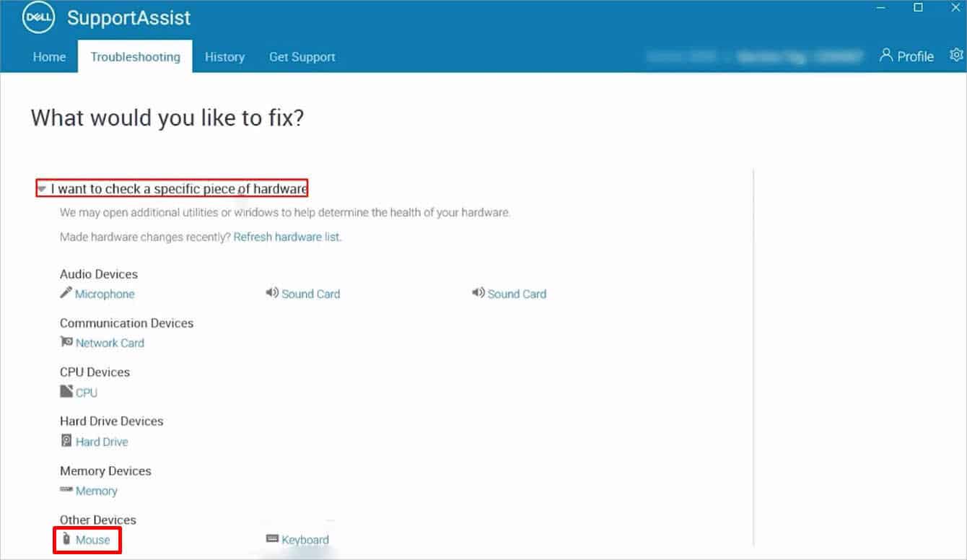
Task: Test the Memory link
Action: click(96, 491)
